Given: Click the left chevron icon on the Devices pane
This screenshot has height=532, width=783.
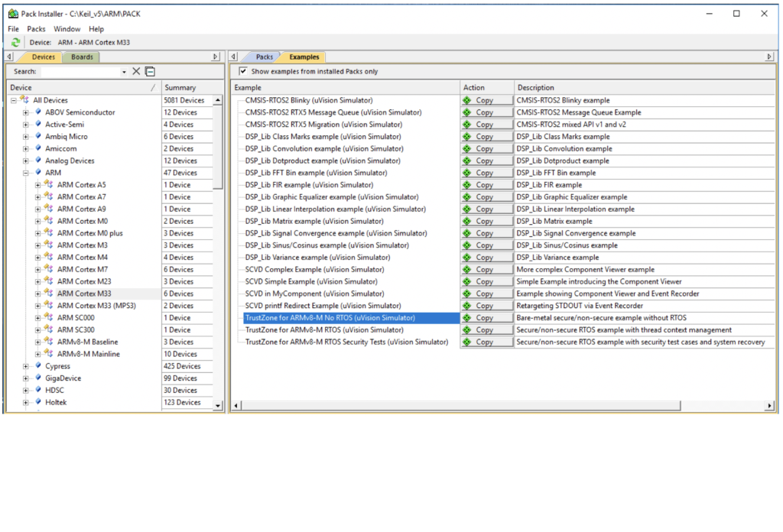Looking at the screenshot, I should [x=8, y=56].
